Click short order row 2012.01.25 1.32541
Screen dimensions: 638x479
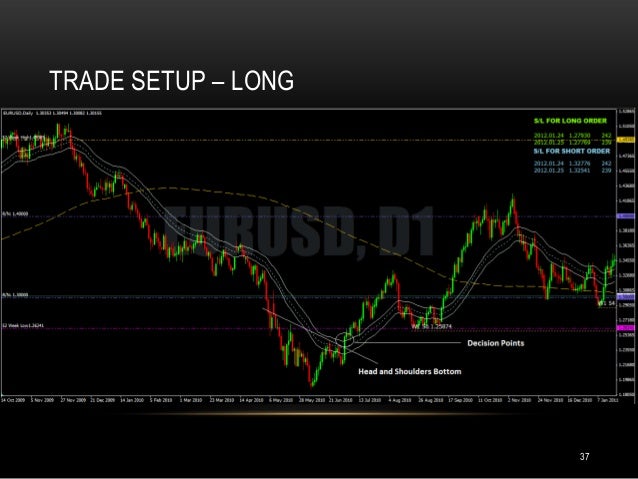coord(572,170)
